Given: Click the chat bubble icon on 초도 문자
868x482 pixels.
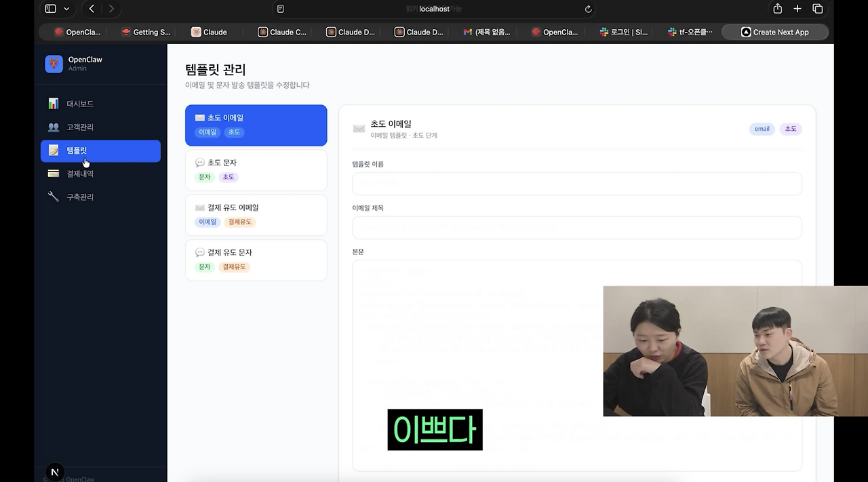Looking at the screenshot, I should tap(199, 162).
